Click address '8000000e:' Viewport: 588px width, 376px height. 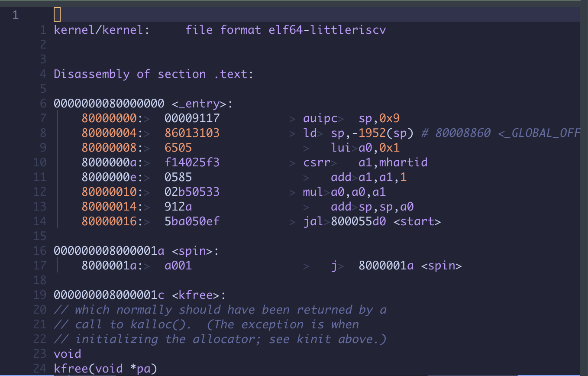pos(113,177)
